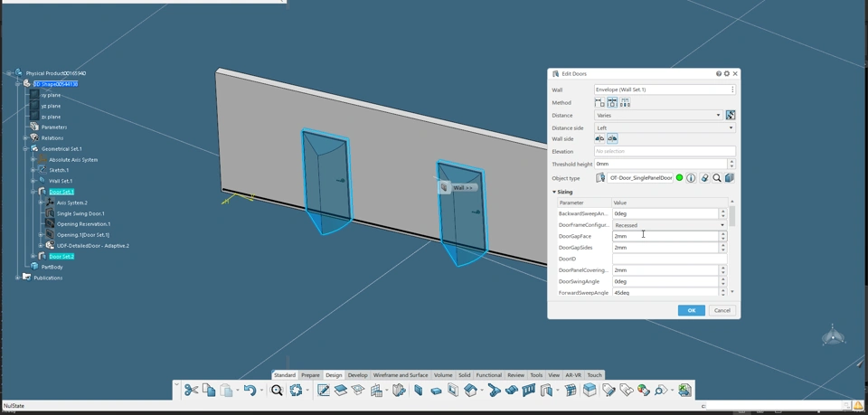Image resolution: width=868 pixels, height=415 pixels.
Task: Select the Roof house-shaped tool icon
Action: click(x=470, y=391)
